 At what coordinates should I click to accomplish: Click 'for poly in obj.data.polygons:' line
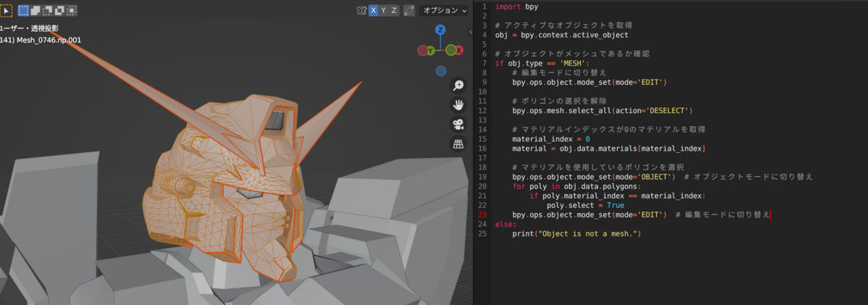575,185
